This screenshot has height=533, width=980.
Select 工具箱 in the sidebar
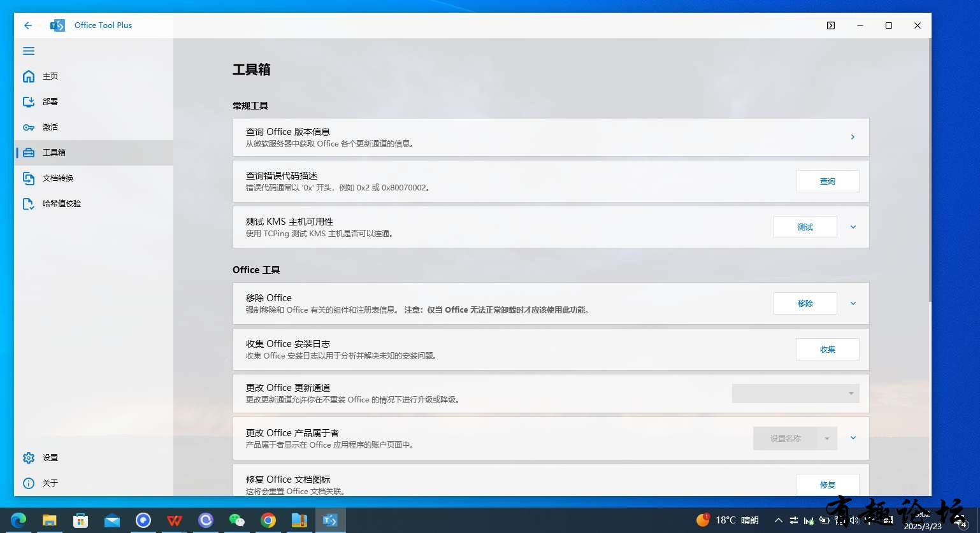point(94,153)
